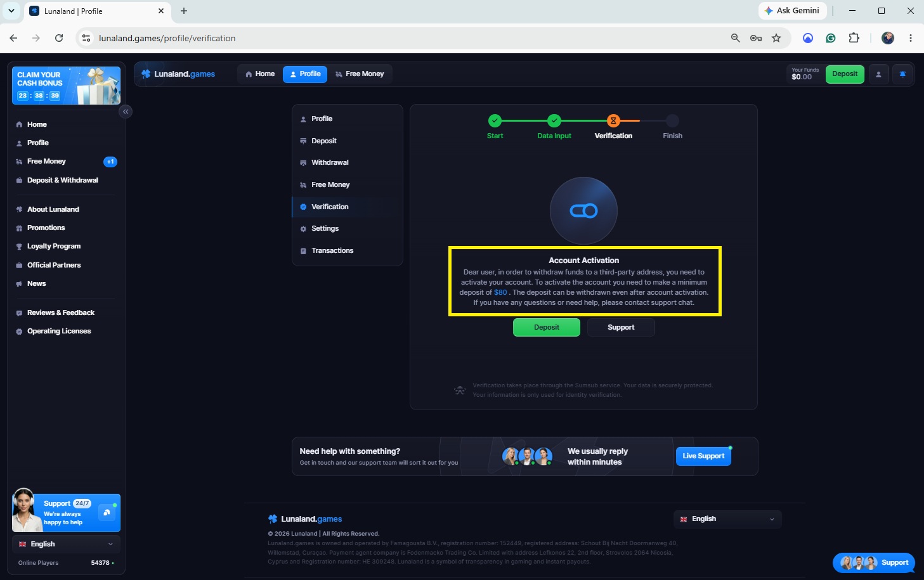The width and height of the screenshot is (924, 580).
Task: Click the Ask Gemini button
Action: (792, 11)
